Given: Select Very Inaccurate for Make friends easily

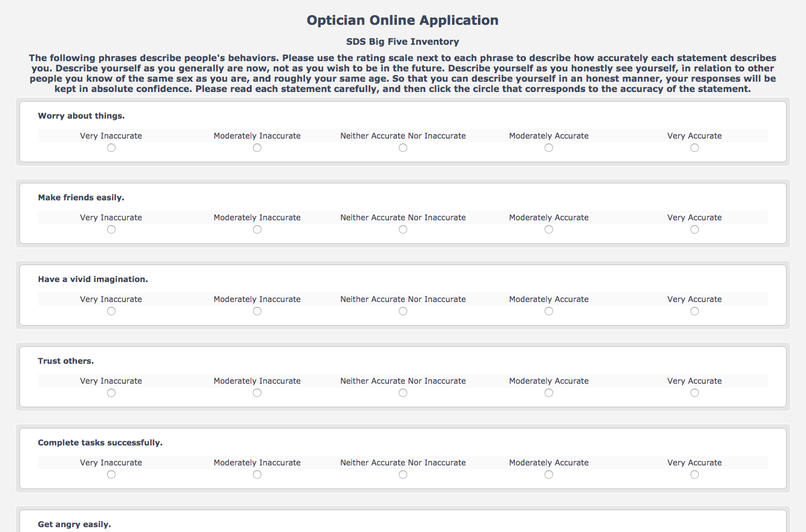Looking at the screenshot, I should pos(111,229).
